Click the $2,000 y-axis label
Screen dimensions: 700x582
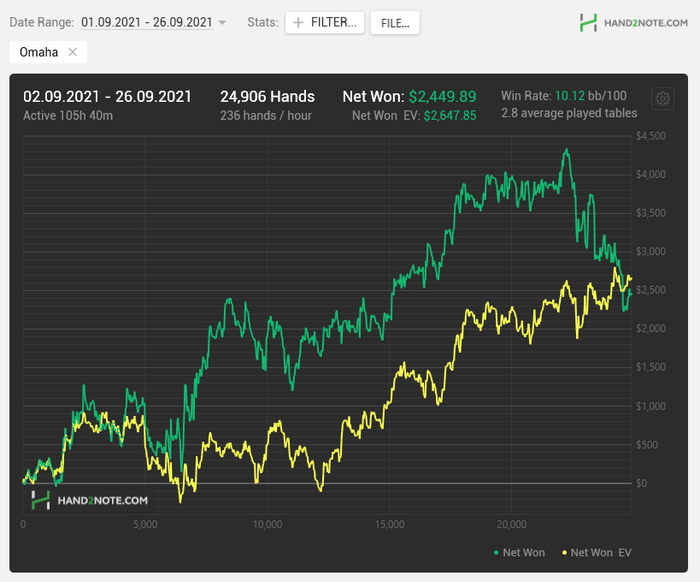(650, 328)
